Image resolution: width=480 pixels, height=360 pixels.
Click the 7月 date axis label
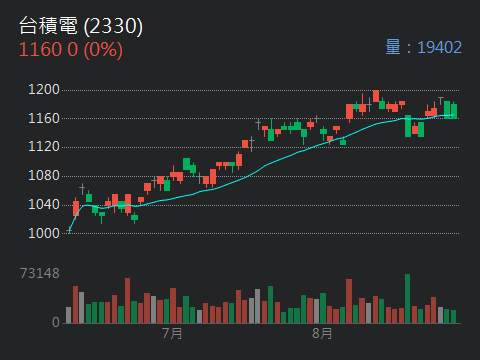click(172, 333)
